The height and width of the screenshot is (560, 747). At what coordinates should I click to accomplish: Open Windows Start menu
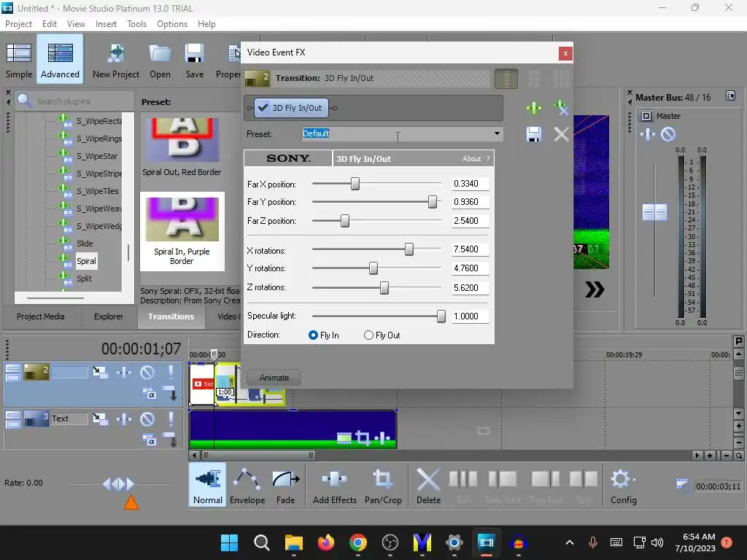point(229,542)
